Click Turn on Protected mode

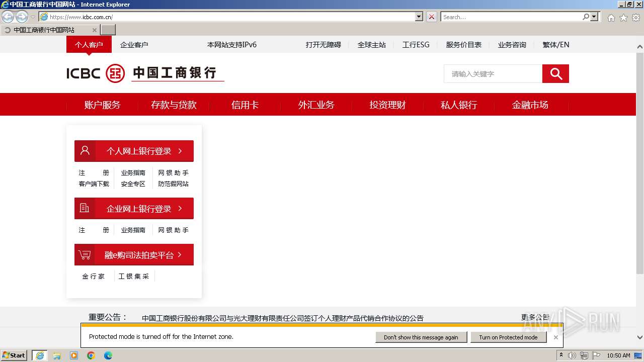click(x=508, y=337)
